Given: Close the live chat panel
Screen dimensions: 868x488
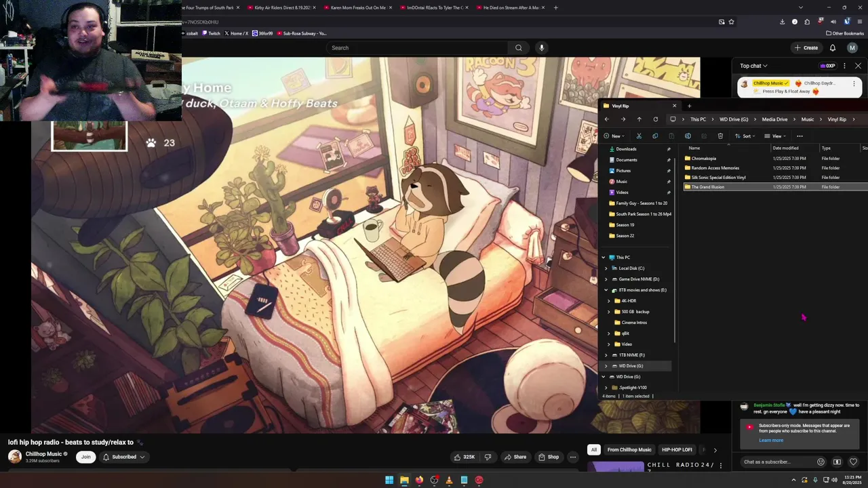Looking at the screenshot, I should [x=858, y=66].
